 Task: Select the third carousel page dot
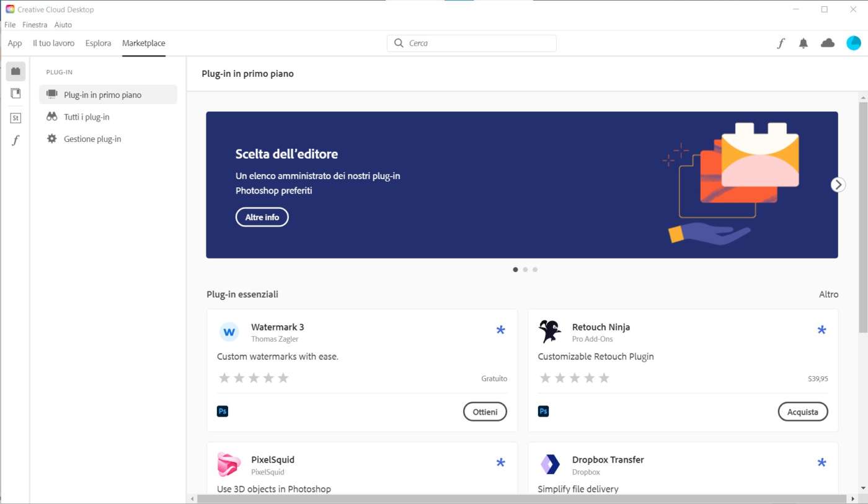535,270
